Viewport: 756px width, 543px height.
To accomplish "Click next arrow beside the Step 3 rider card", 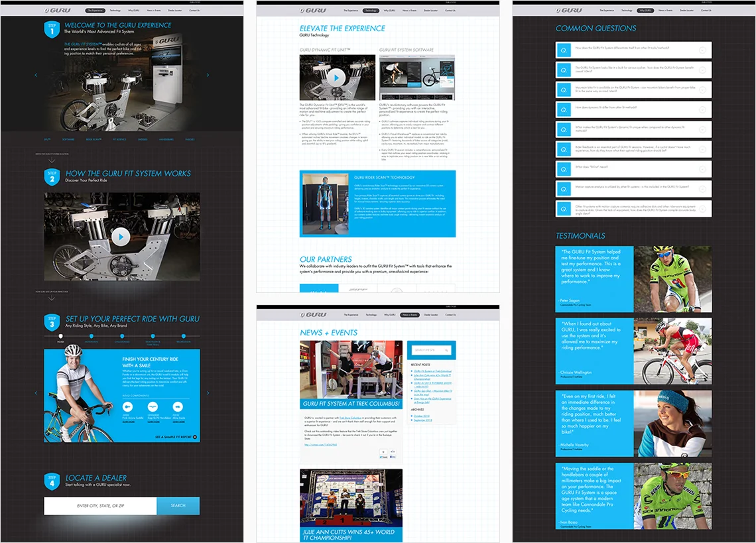I will [x=208, y=392].
